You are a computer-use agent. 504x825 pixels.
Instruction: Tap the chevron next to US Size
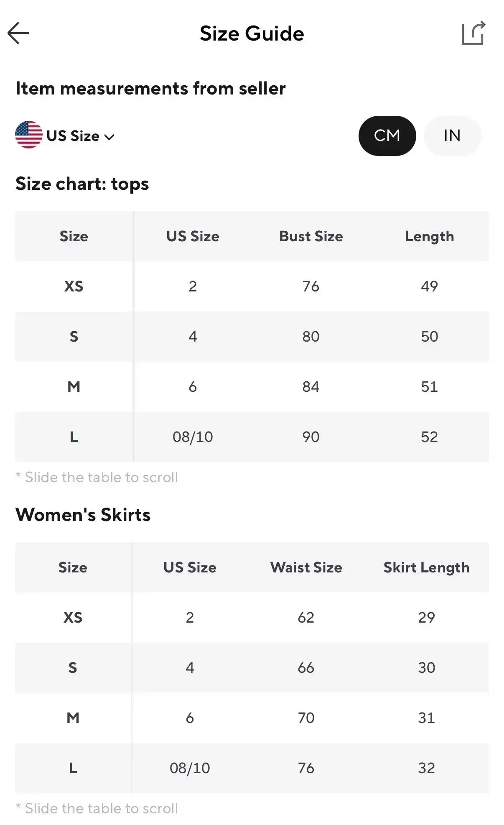(109, 137)
